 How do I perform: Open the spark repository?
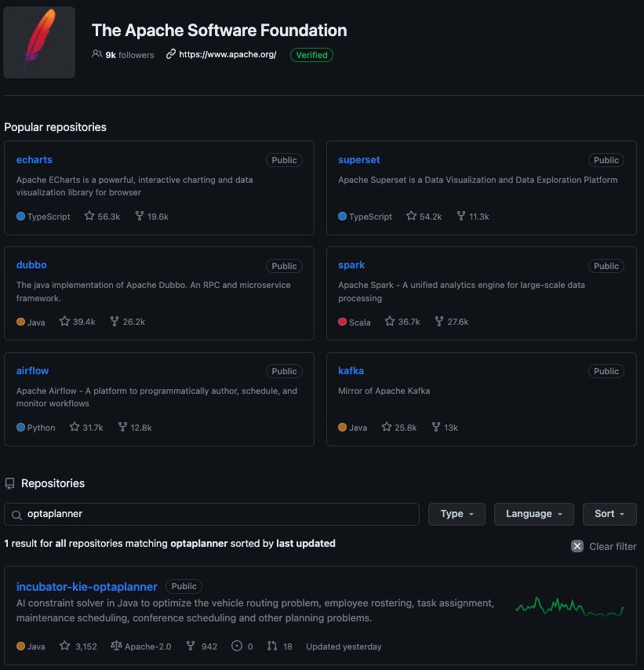(x=351, y=265)
